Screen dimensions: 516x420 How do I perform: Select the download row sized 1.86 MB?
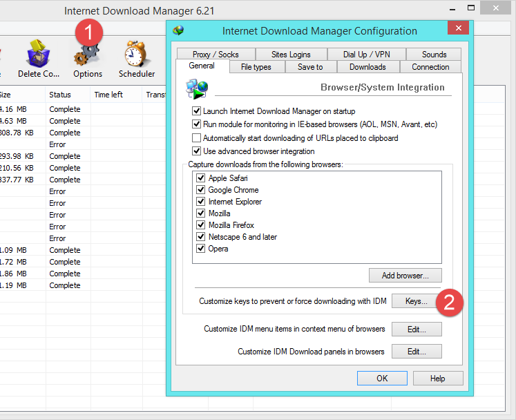(x=83, y=274)
